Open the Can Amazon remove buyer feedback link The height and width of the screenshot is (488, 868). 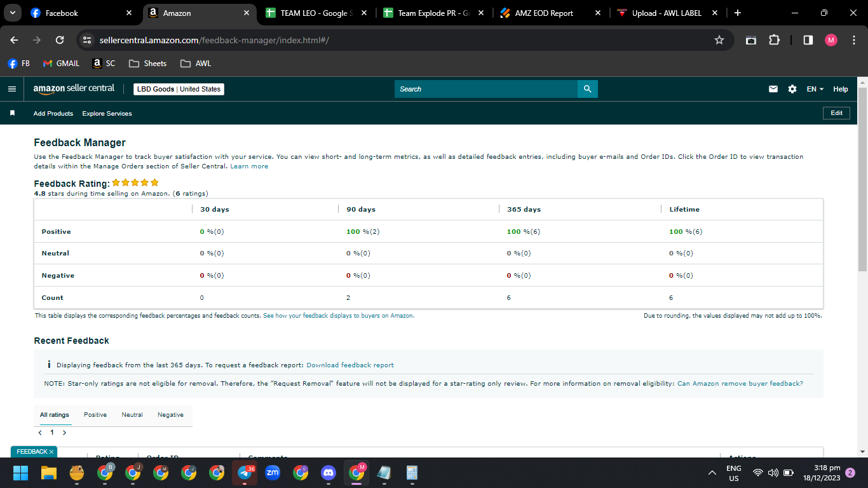pos(740,384)
